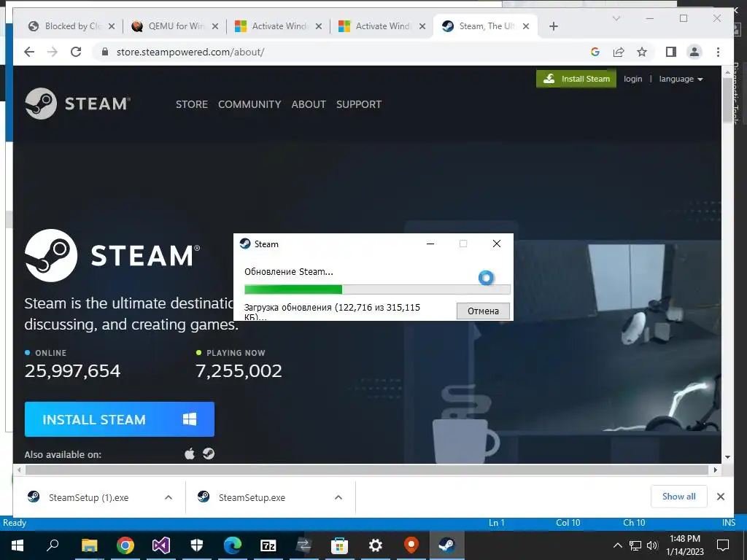Open the SteamSetup (1).exe download

(x=88, y=497)
